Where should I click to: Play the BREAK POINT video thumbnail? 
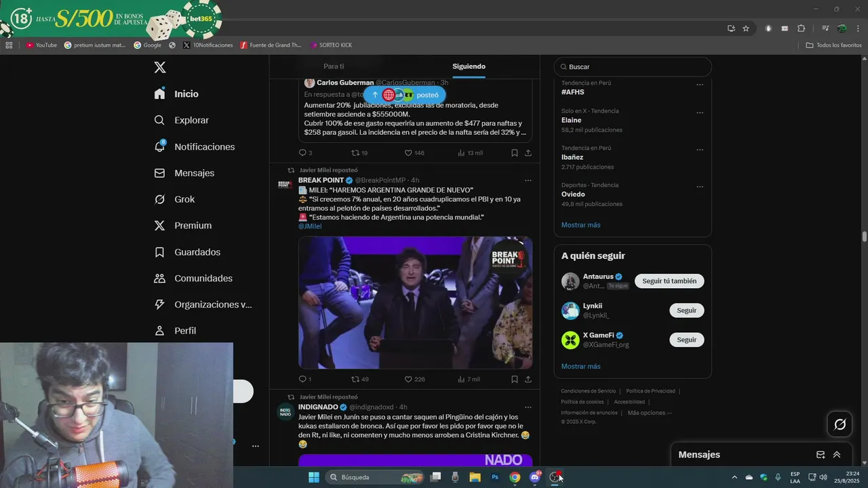pyautogui.click(x=415, y=302)
